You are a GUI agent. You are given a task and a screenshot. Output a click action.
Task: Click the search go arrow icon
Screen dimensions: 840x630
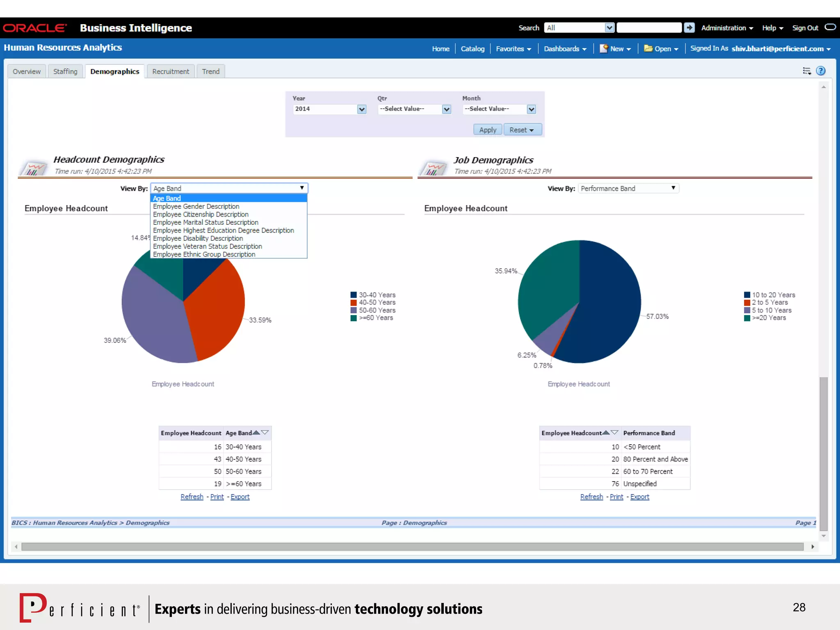click(689, 27)
